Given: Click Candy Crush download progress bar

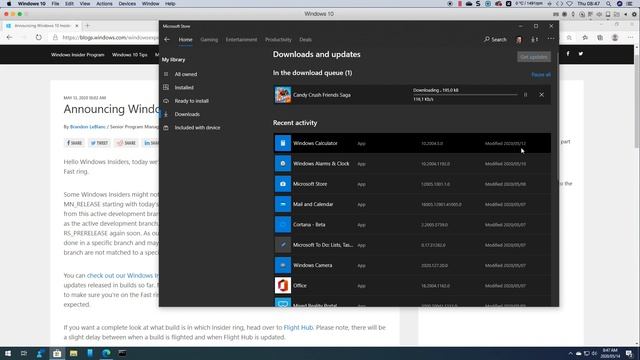Looking at the screenshot, I should click(465, 95).
